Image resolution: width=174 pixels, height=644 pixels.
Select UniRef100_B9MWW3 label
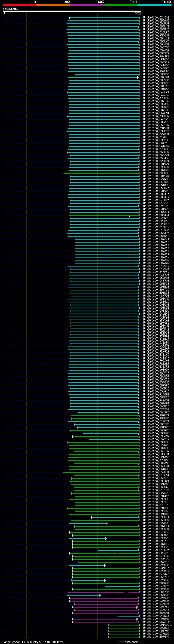click(x=156, y=442)
